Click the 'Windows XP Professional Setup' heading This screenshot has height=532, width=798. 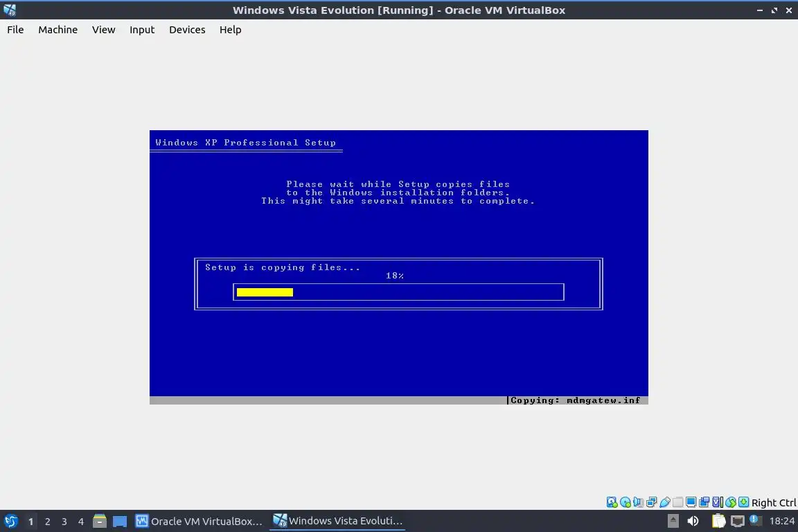[245, 143]
